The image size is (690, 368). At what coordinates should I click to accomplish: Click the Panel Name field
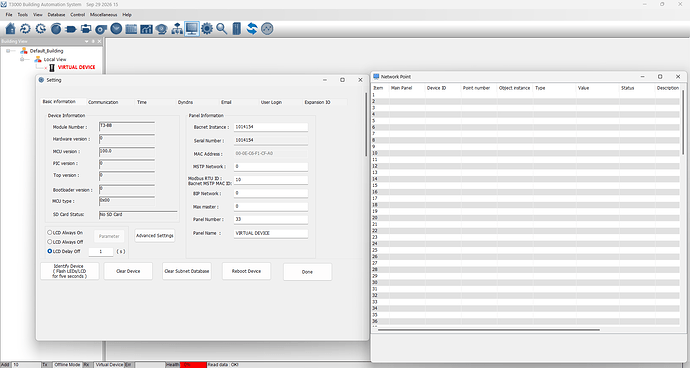click(x=271, y=233)
